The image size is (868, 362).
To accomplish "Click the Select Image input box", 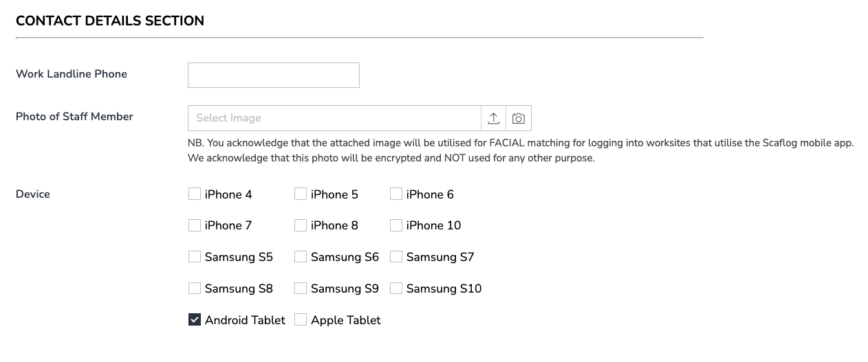I will [x=334, y=118].
